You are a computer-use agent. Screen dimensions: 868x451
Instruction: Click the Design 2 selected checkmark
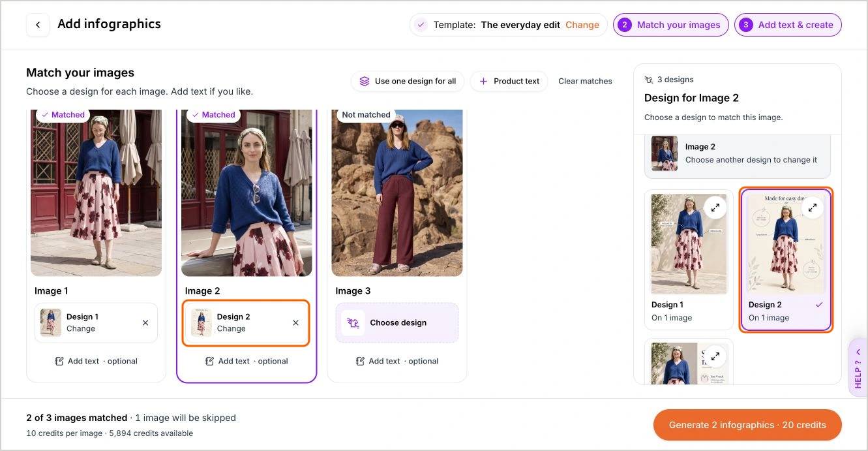point(819,305)
